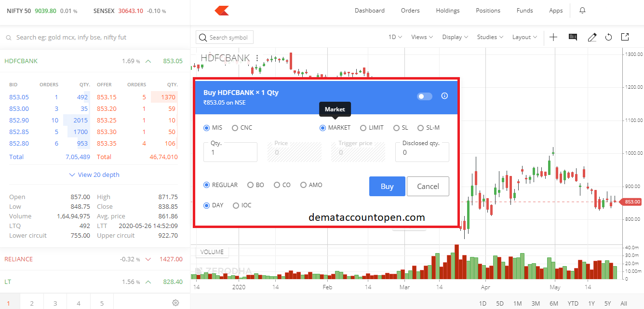
Task: Expand View 20 depth
Action: pyautogui.click(x=94, y=175)
